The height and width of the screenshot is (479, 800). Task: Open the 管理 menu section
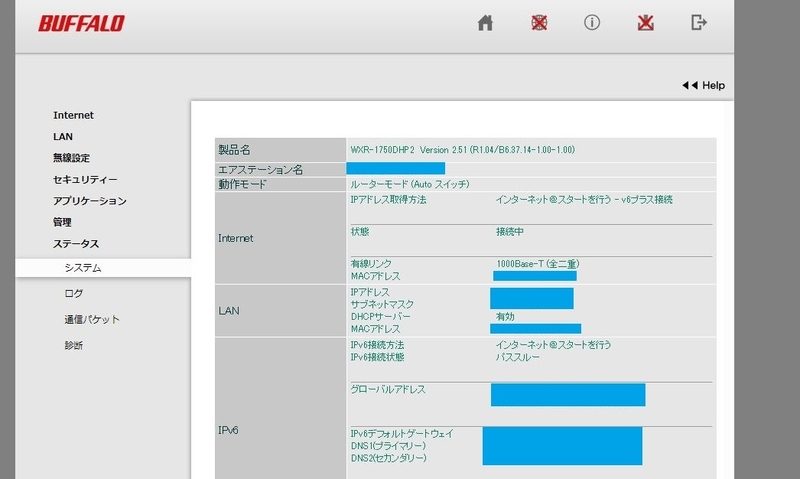[x=62, y=222]
